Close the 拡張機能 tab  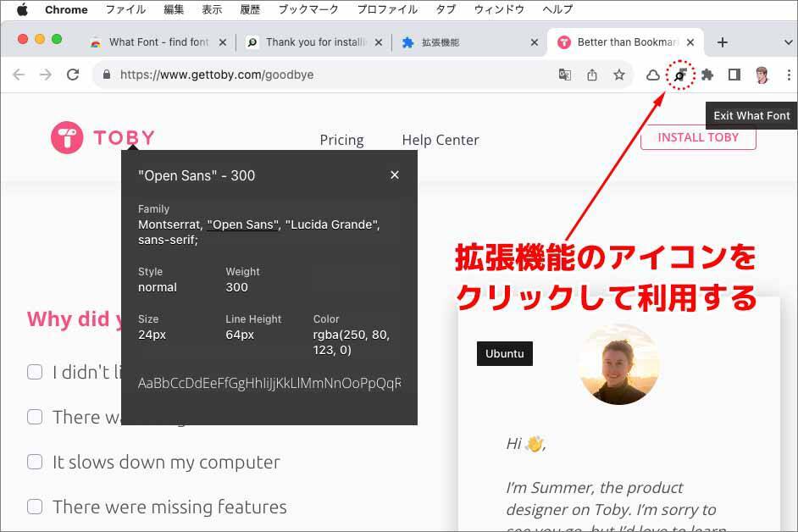534,42
